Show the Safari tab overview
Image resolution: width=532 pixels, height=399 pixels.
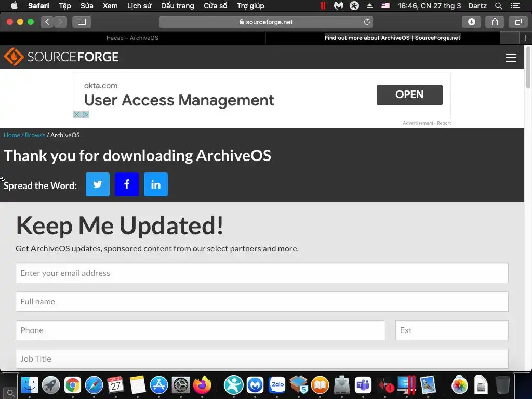point(518,22)
